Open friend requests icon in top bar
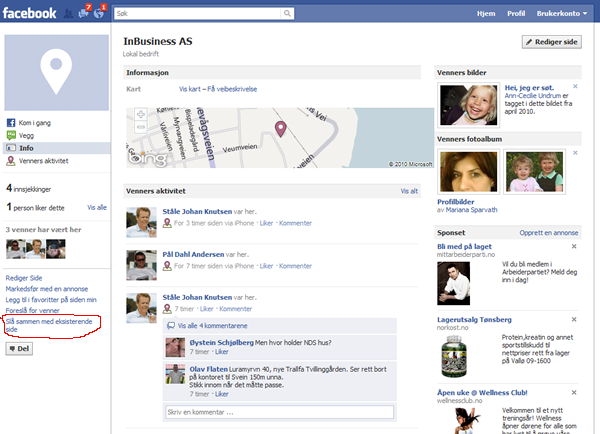This screenshot has height=434, width=600. tap(68, 14)
